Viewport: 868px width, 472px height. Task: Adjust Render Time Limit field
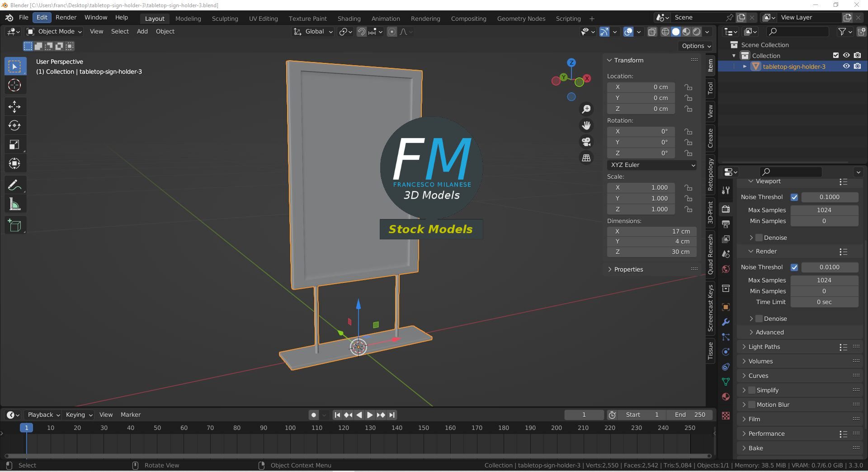point(824,302)
